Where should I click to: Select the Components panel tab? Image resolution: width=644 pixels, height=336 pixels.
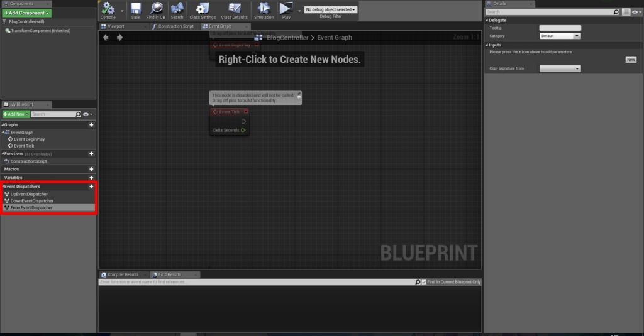tap(26, 4)
